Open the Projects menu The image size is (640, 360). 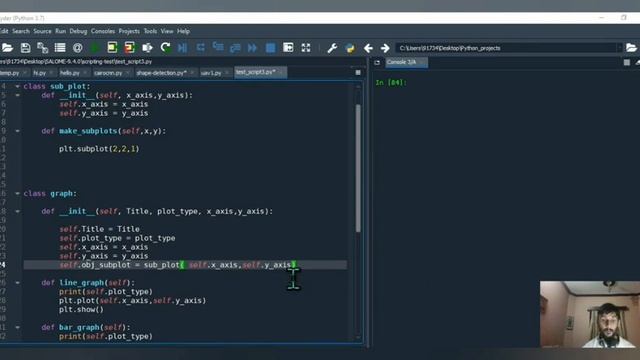129,31
